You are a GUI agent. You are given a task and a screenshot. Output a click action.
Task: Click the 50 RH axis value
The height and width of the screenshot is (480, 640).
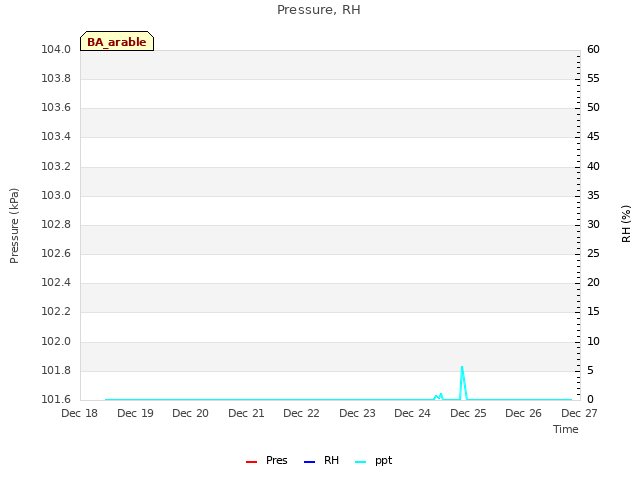point(593,107)
